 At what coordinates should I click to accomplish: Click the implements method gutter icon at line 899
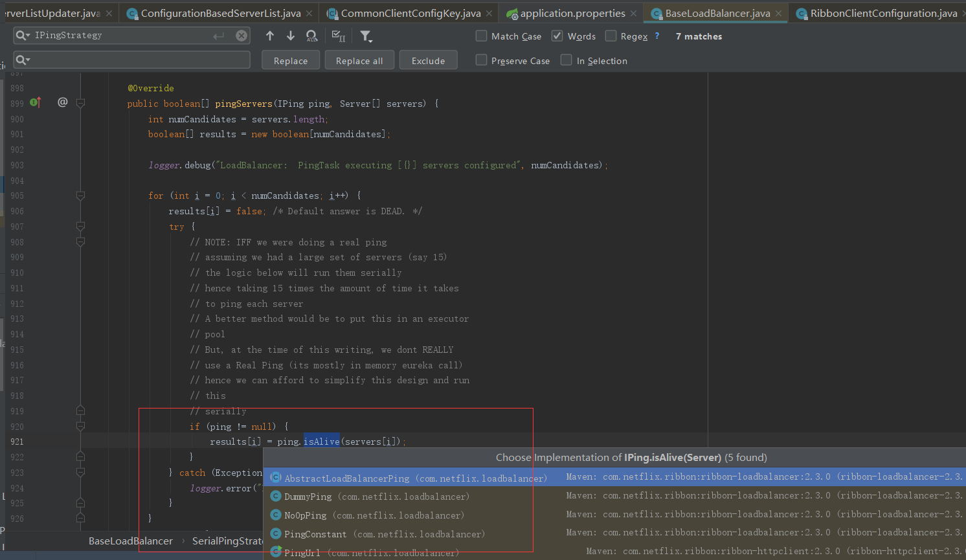tap(36, 102)
